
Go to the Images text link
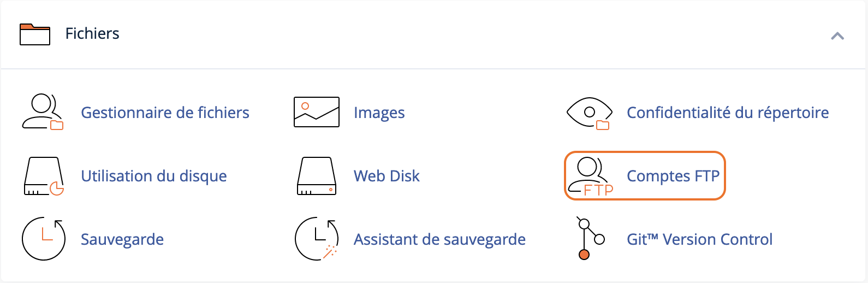[379, 113]
